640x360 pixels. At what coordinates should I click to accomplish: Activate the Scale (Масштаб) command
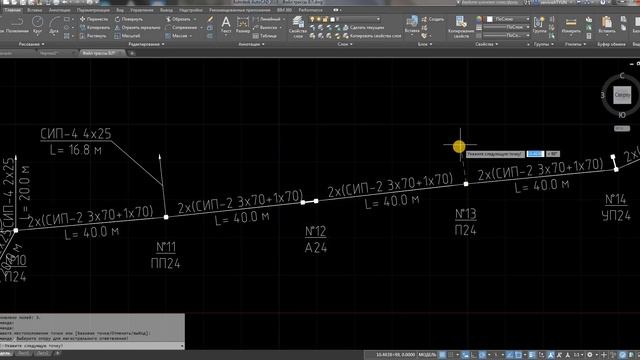coord(127,36)
